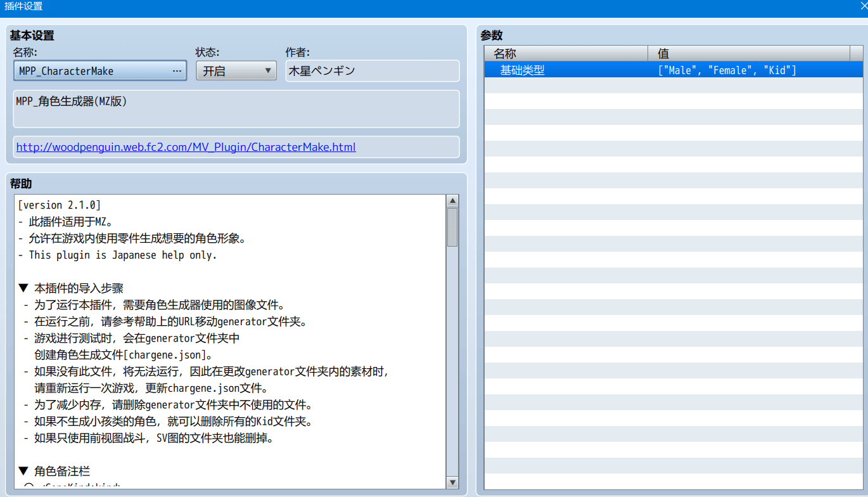The image size is (868, 497).
Task: Click the heading "▼ 本插件的导入步骤"
Action: pos(71,288)
